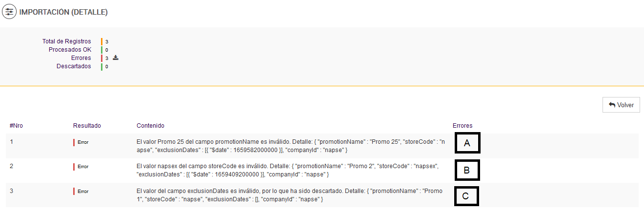Click the box labeled C

[465, 196]
